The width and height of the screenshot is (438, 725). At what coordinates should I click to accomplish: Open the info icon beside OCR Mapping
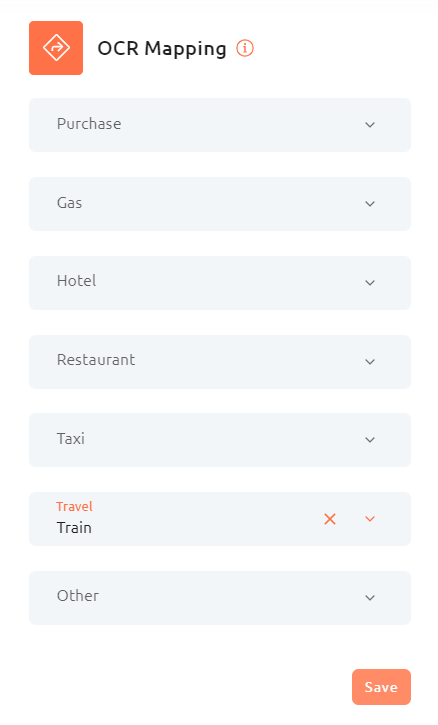tap(245, 48)
